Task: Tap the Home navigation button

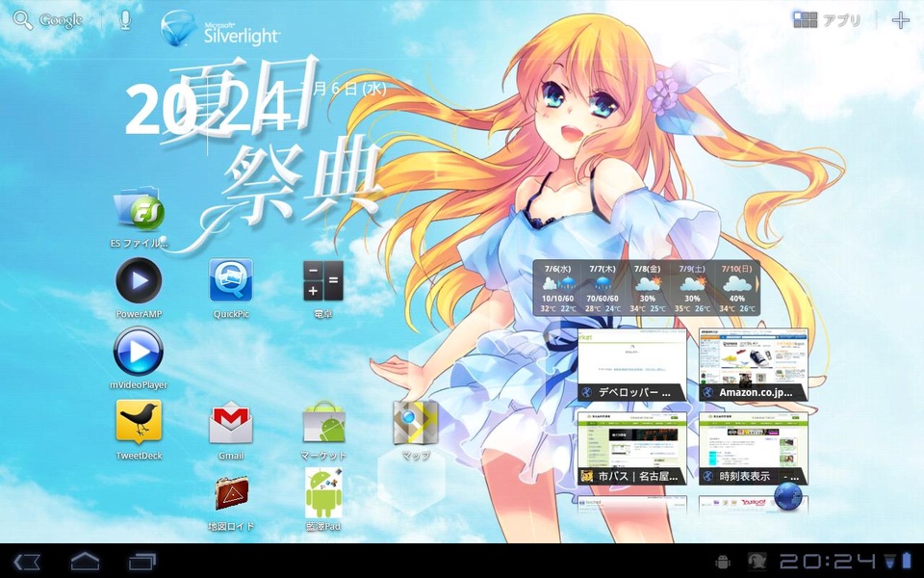Action: point(85,561)
